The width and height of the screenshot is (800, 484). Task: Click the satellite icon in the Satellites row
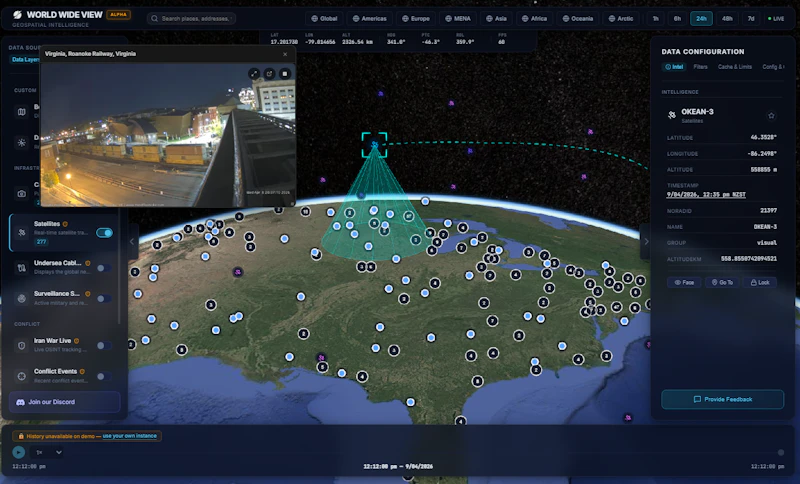[21, 233]
